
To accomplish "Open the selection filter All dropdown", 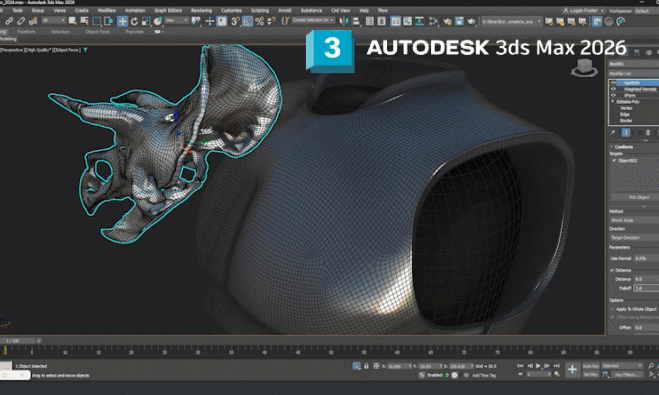I will [x=53, y=20].
